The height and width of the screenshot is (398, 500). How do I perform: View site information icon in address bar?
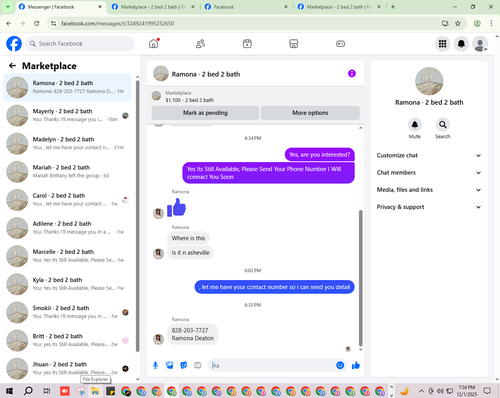[53, 23]
